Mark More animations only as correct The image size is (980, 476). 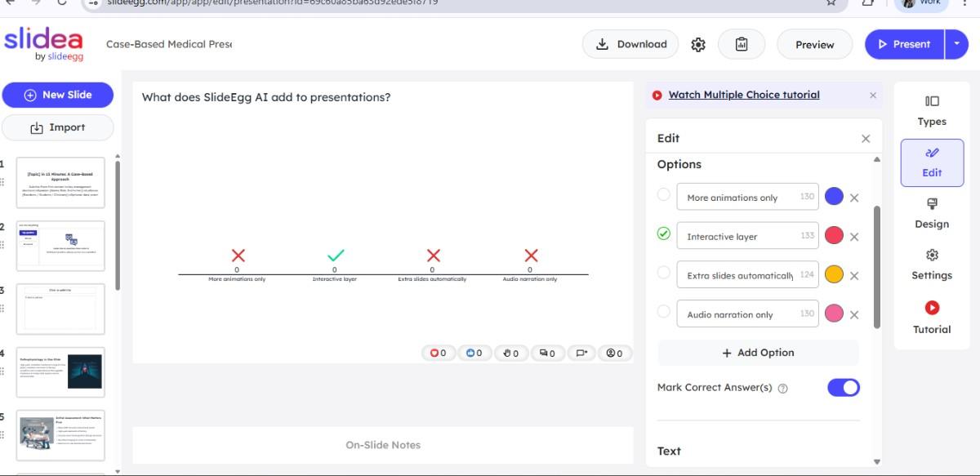click(x=664, y=195)
